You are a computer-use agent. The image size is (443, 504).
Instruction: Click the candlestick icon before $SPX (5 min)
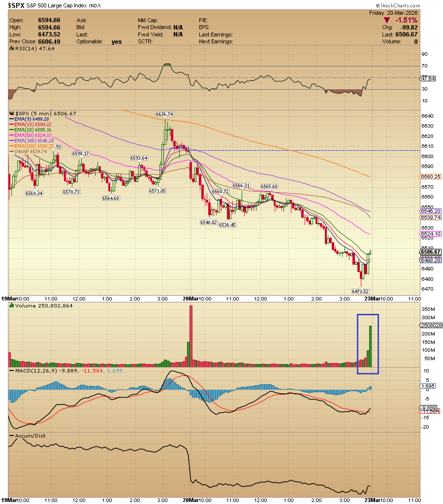tap(11, 113)
